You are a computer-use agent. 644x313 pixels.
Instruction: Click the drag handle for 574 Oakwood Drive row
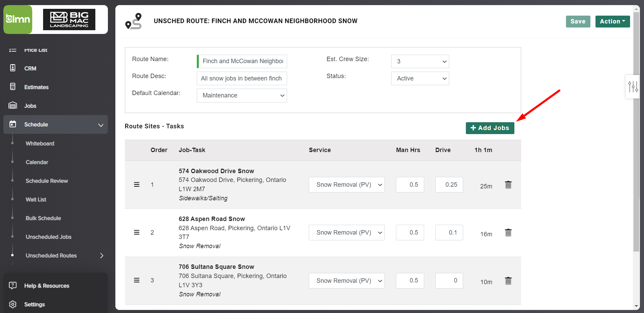click(137, 185)
